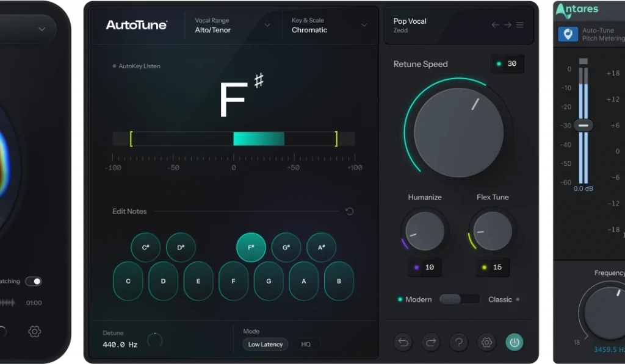This screenshot has width=625, height=364.
Task: Click the Flex Tune knob
Action: pyautogui.click(x=493, y=231)
